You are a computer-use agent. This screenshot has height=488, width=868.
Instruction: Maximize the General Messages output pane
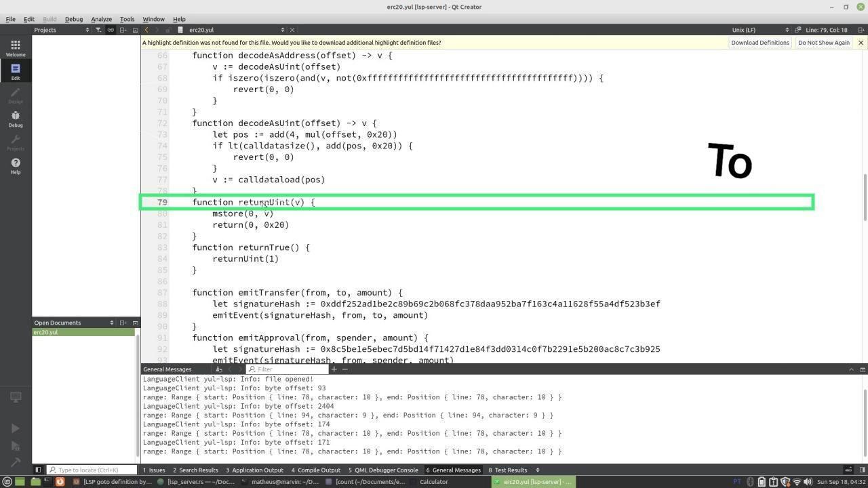[x=863, y=369]
